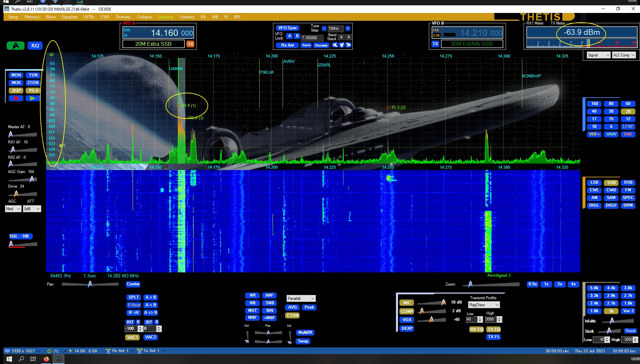This screenshot has width=640, height=364.
Task: Open taskbar search magnifier
Action: click(x=21, y=359)
